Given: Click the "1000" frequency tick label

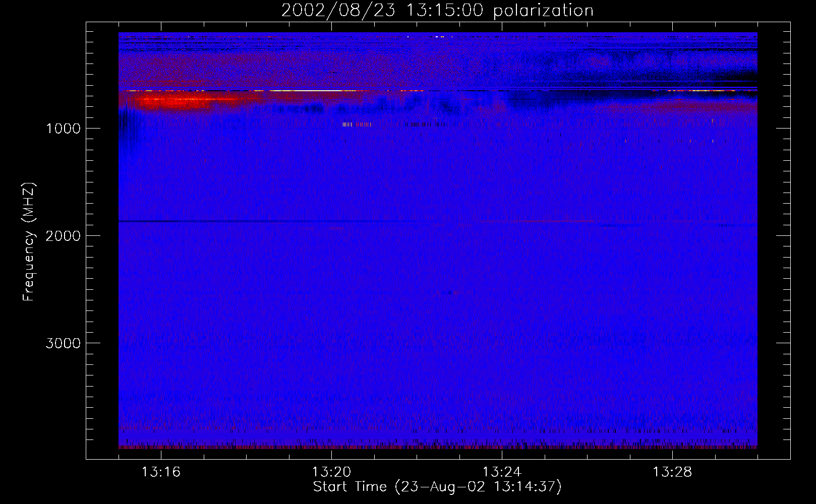Looking at the screenshot, I should pos(63,129).
